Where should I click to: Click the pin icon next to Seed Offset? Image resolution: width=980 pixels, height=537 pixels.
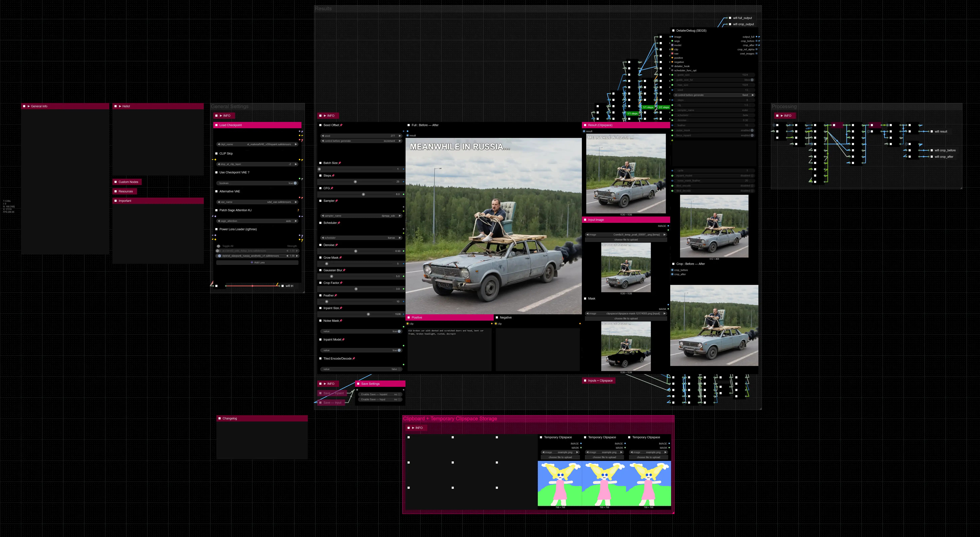point(341,125)
